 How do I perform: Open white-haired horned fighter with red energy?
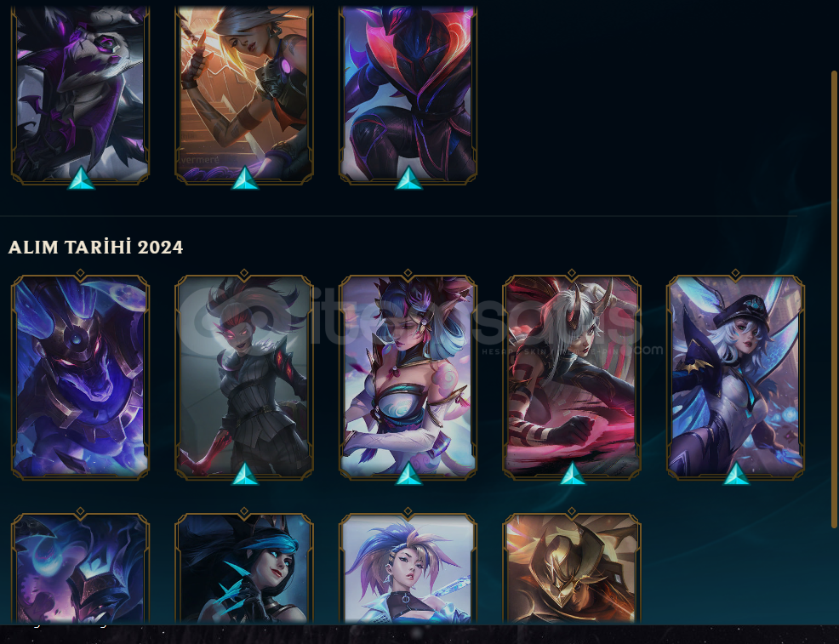coord(572,377)
